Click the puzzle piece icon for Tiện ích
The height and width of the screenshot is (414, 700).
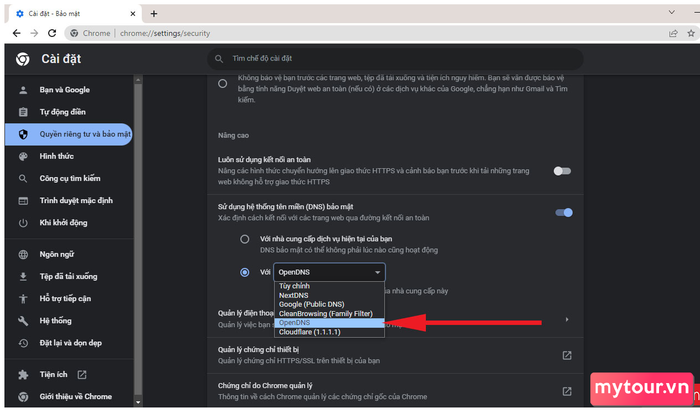pos(23,375)
